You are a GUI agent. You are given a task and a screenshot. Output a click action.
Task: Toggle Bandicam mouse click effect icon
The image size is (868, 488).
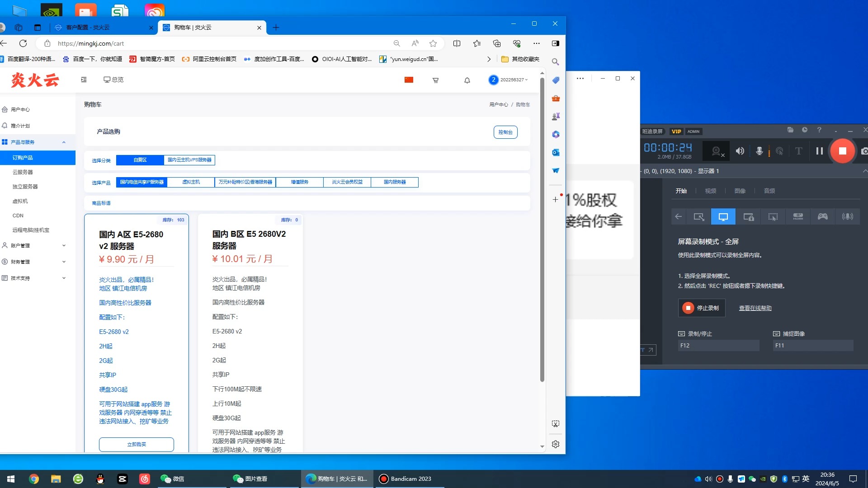[779, 151]
